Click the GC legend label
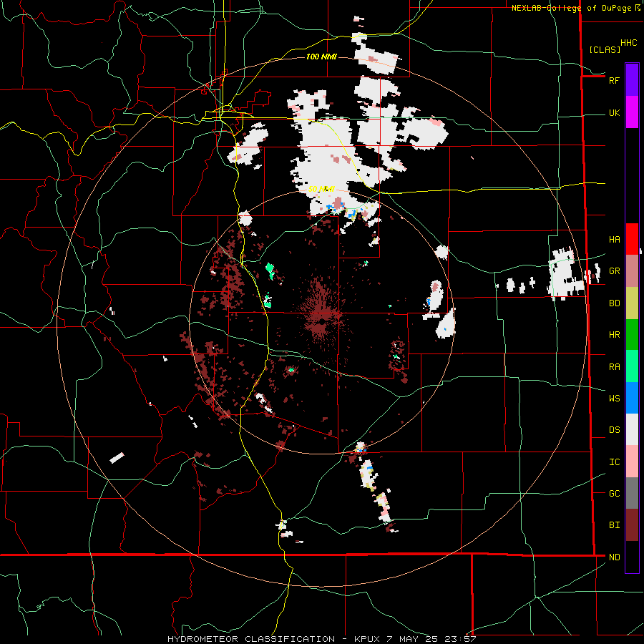644x644 pixels. coord(614,494)
